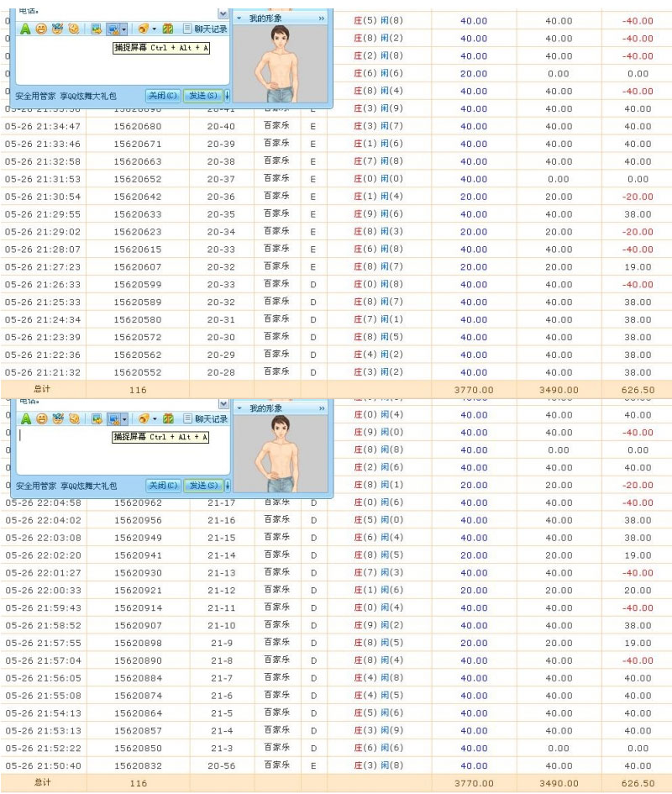Select order number 15620599
Viewport: 672px width, 794px height.
[138, 285]
